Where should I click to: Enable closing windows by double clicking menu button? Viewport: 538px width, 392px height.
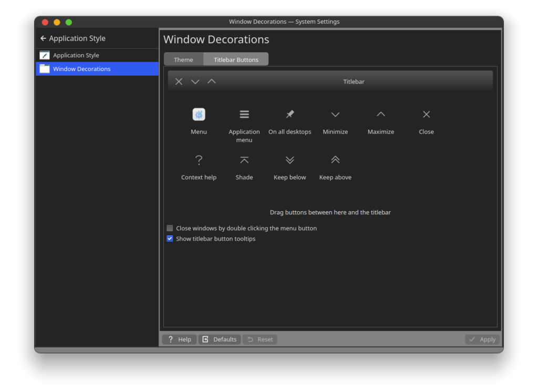(170, 228)
